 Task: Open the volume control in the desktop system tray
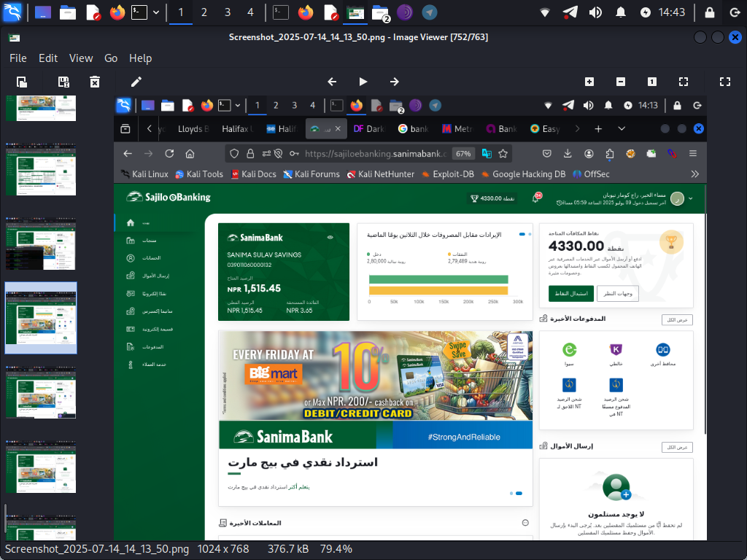coord(595,12)
